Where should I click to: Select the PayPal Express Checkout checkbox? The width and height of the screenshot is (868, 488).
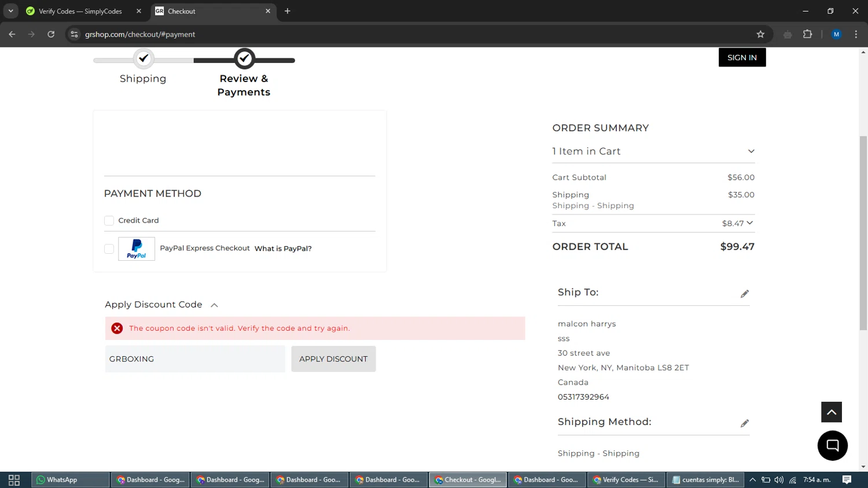click(109, 249)
